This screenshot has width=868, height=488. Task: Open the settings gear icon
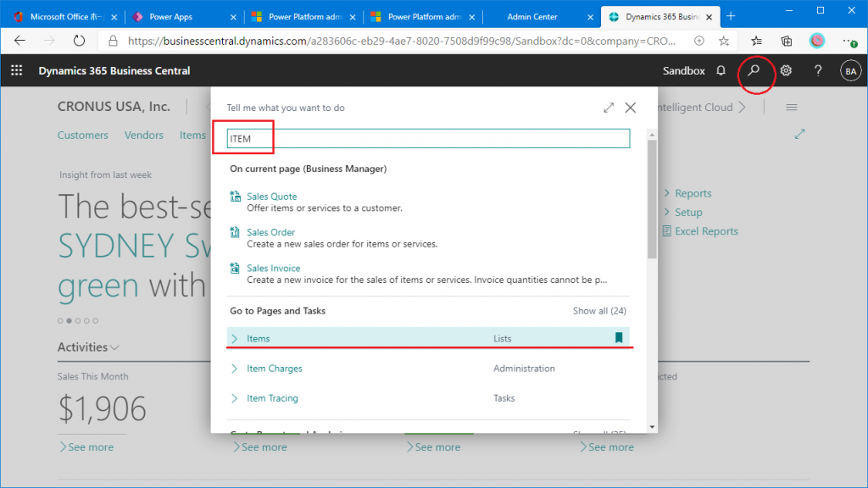tap(786, 70)
